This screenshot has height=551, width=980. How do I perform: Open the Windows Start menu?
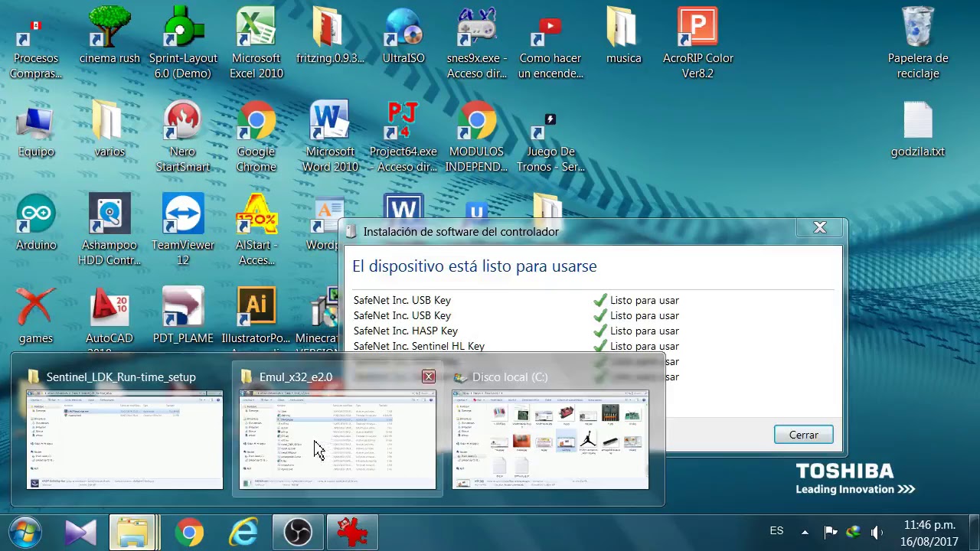pyautogui.click(x=25, y=532)
